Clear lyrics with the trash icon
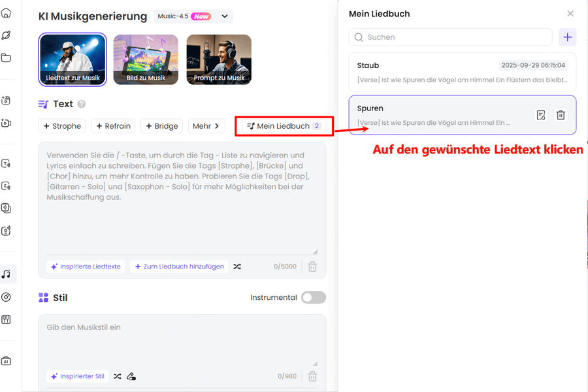588x392 pixels. point(312,267)
